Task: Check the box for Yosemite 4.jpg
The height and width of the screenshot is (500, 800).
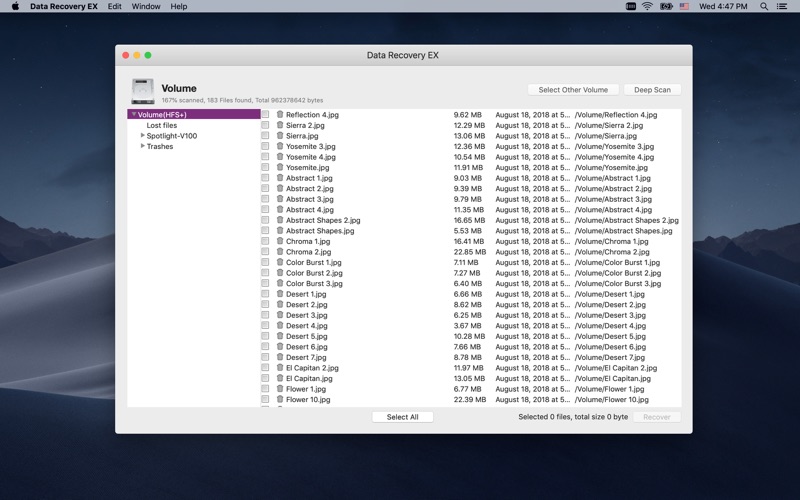Action: tap(265, 157)
